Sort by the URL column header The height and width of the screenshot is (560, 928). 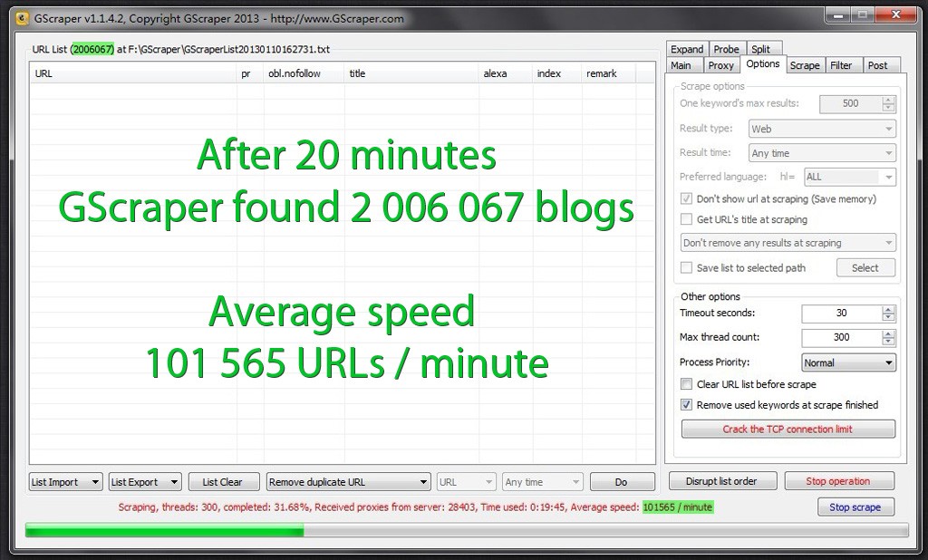tap(133, 73)
